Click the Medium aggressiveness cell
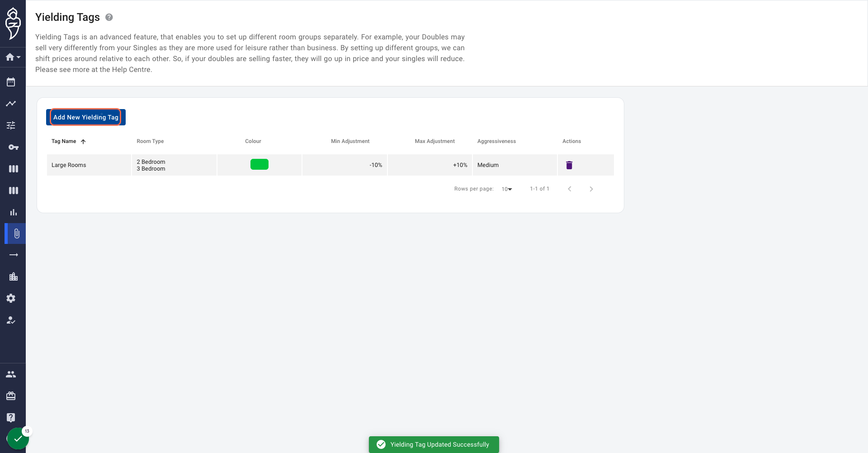Viewport: 868px width, 453px height. [x=515, y=165]
